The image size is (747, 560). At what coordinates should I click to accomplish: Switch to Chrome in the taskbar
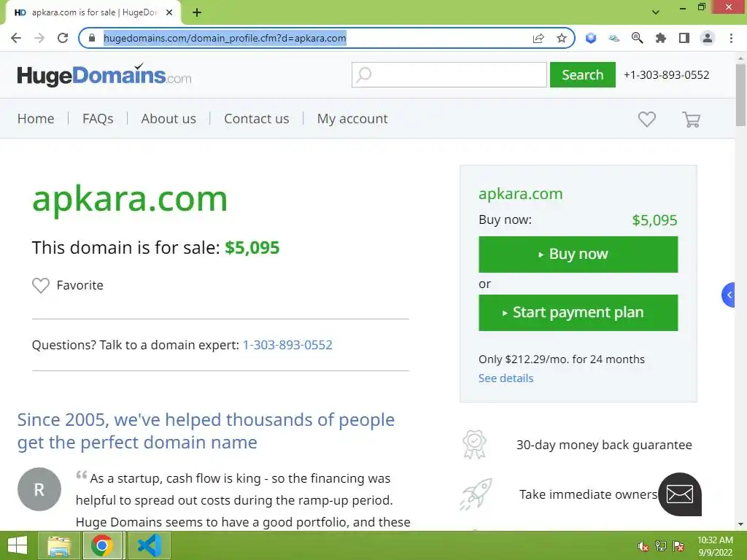102,545
